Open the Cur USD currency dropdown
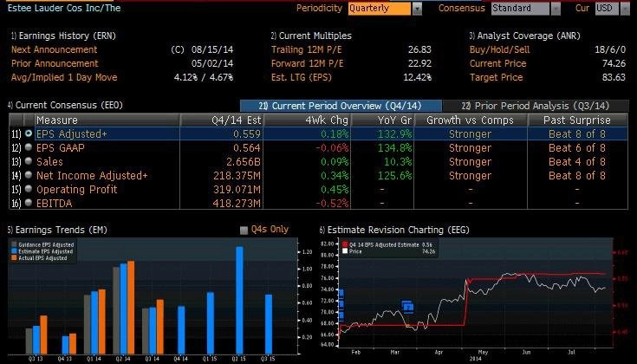Viewport: 637px width, 364px height. click(608, 9)
